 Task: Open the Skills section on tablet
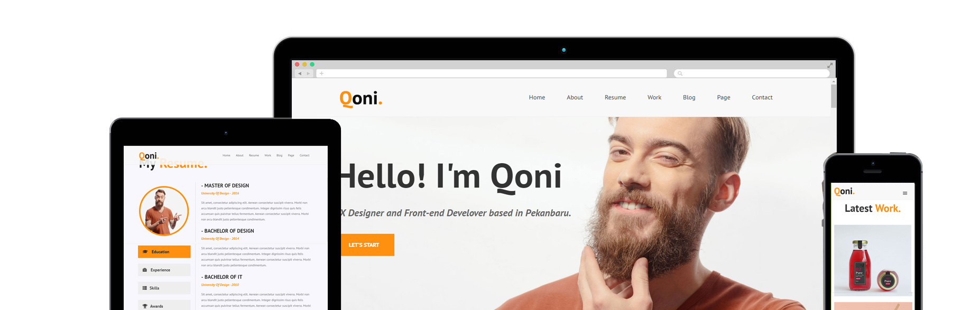(164, 288)
